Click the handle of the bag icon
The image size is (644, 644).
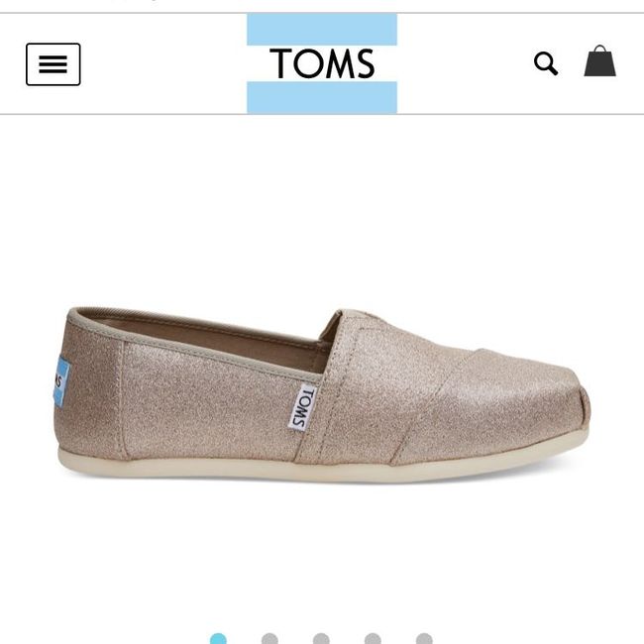point(600,50)
